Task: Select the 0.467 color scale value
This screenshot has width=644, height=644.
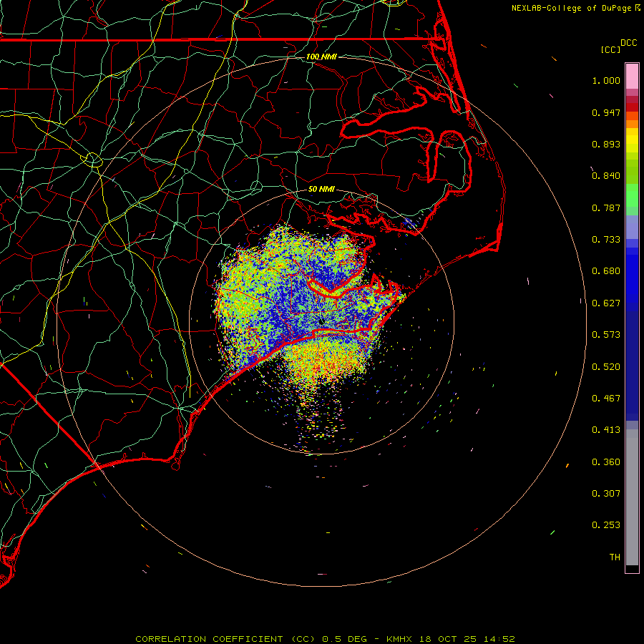Action: pos(606,399)
